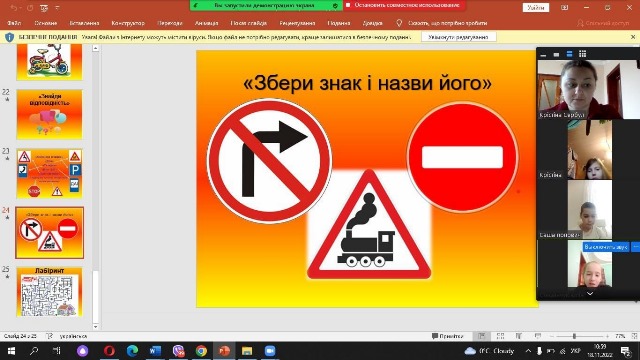Expand more participants arrow in Zoom panel
This screenshot has width=640, height=360.
click(x=590, y=293)
